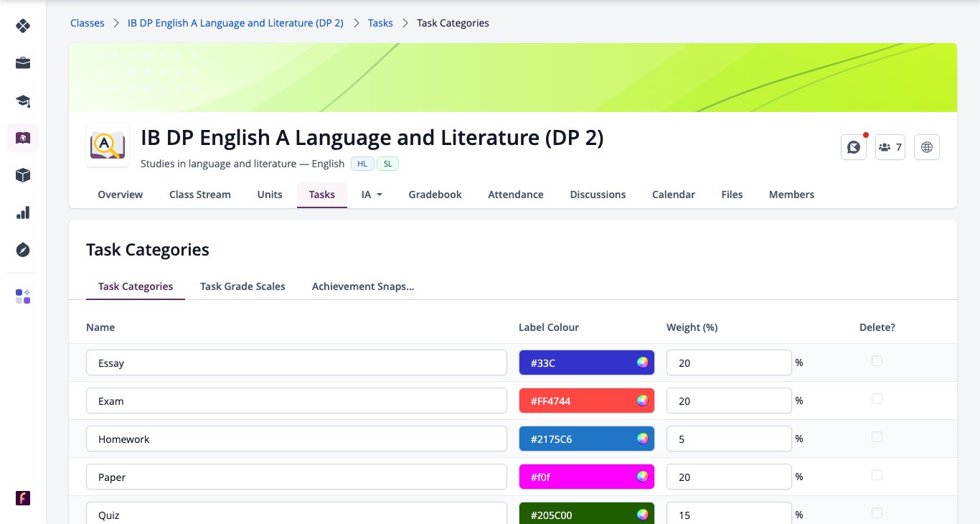Screen dimensions: 980x524
Task: Open the cube icon in sidebar
Action: [x=23, y=175]
